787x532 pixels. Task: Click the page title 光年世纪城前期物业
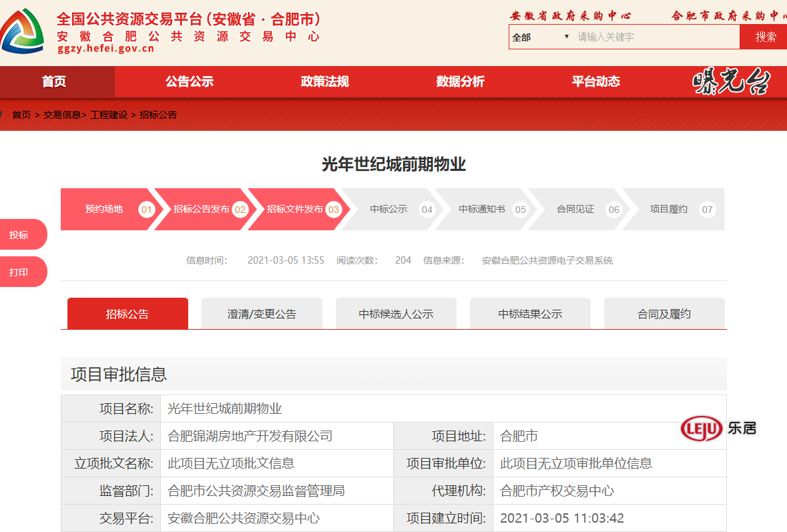tap(394, 164)
